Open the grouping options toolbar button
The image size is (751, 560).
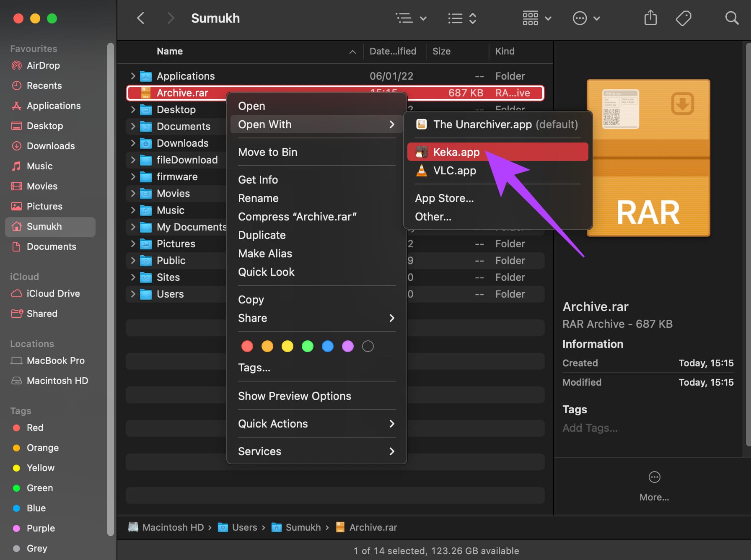click(x=537, y=18)
